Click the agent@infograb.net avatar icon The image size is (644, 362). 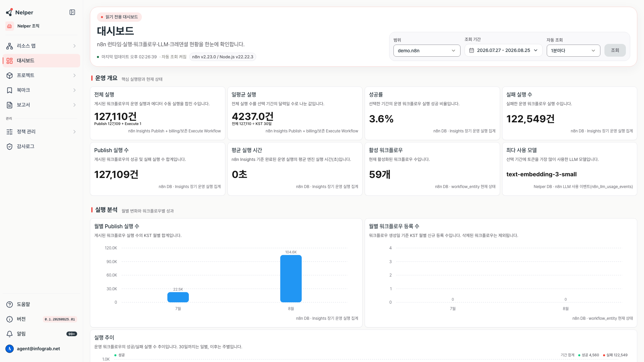coord(10,349)
